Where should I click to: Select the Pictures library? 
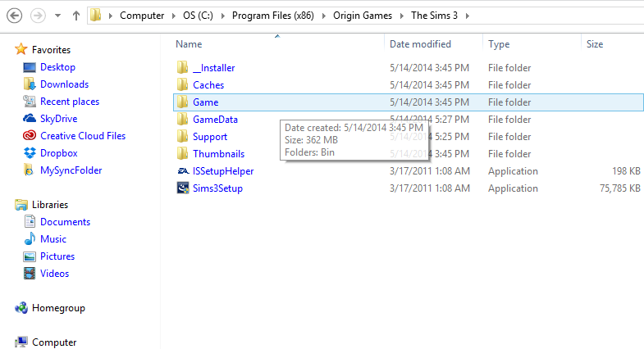pos(57,256)
